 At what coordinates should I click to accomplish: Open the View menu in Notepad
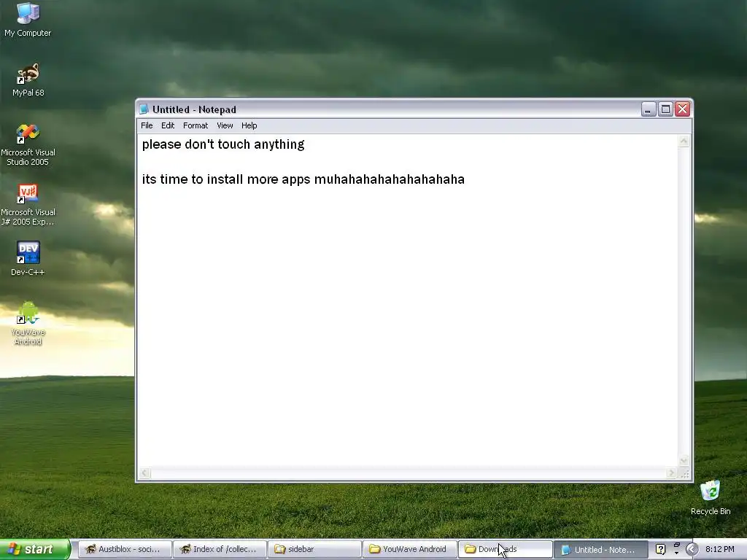[225, 125]
